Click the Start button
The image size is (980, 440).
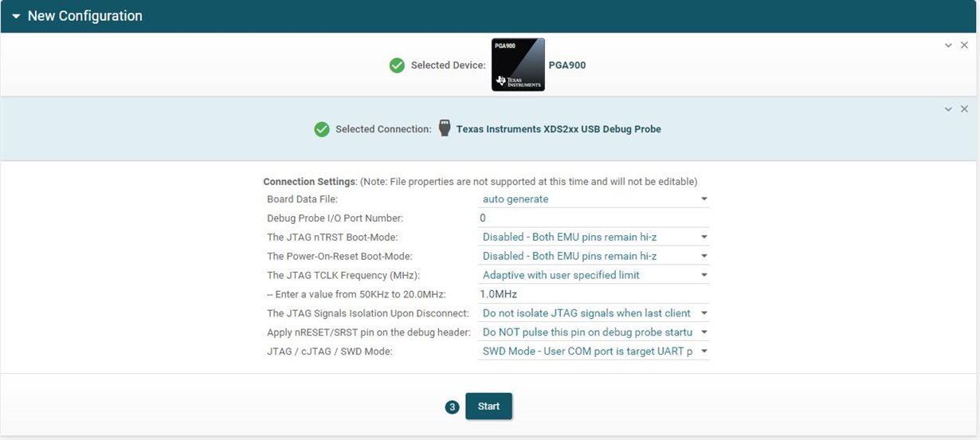pyautogui.click(x=488, y=407)
